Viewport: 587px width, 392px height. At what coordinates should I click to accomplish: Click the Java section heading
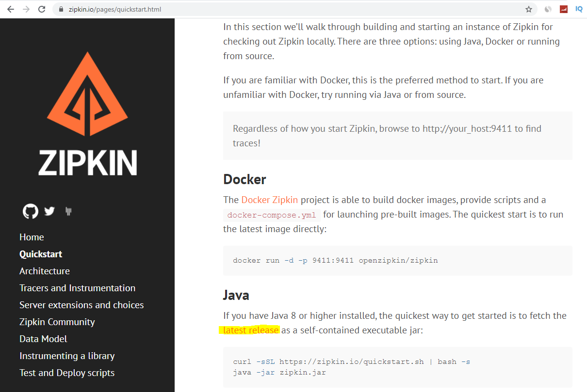point(236,295)
